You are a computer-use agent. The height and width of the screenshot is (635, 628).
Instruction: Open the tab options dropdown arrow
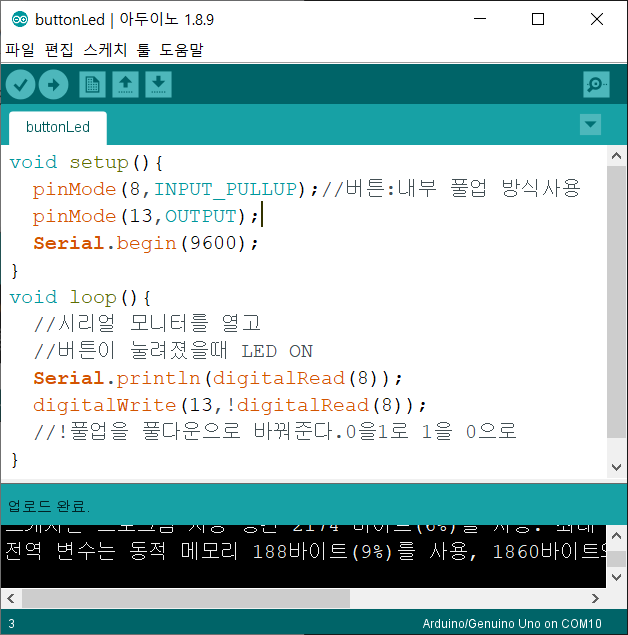(590, 124)
